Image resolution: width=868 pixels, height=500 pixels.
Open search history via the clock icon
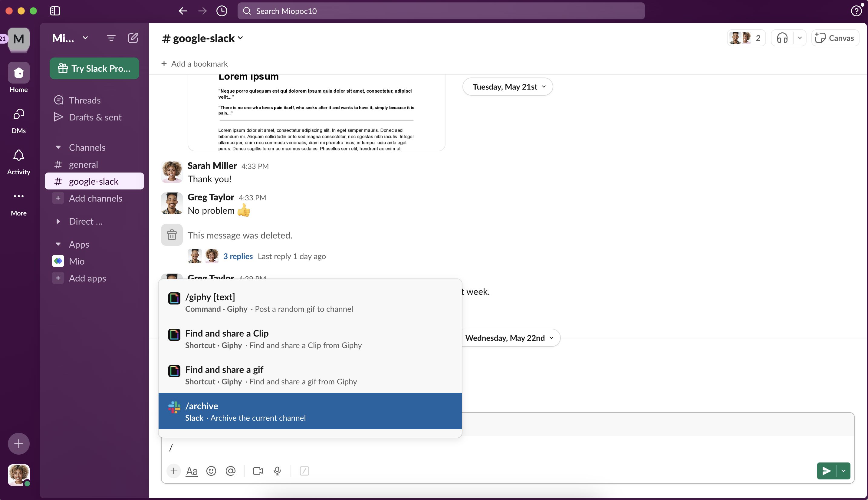point(222,11)
